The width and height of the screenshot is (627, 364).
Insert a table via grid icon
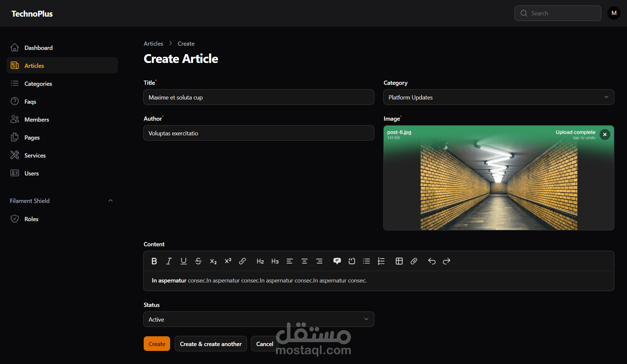(399, 261)
